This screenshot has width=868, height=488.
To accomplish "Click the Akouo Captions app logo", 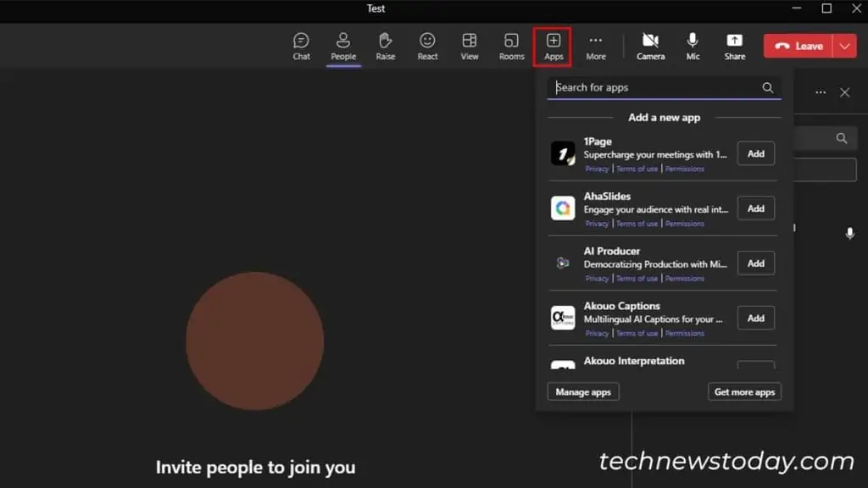I will point(564,317).
